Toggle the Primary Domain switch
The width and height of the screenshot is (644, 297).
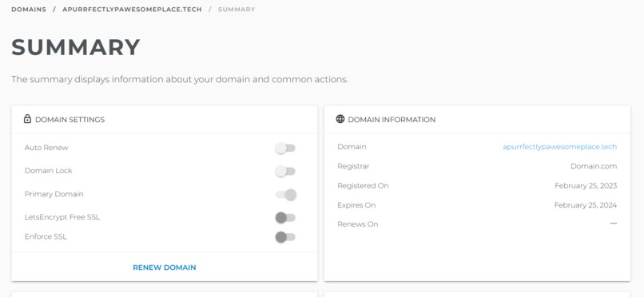(x=285, y=195)
